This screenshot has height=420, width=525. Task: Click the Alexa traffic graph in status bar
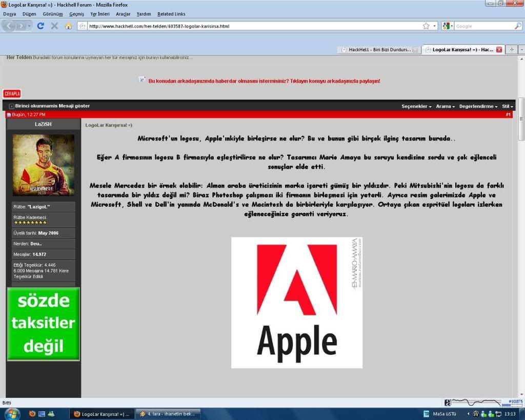pos(476,402)
